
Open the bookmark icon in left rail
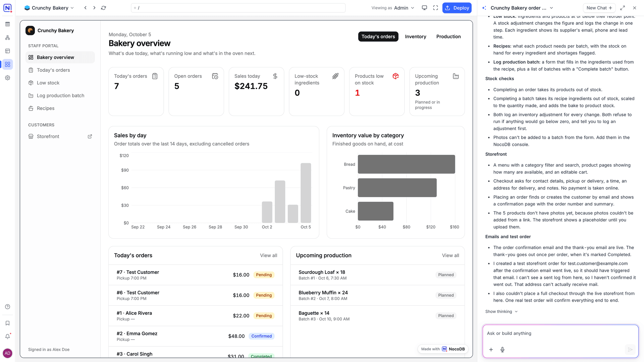pyautogui.click(x=7, y=323)
